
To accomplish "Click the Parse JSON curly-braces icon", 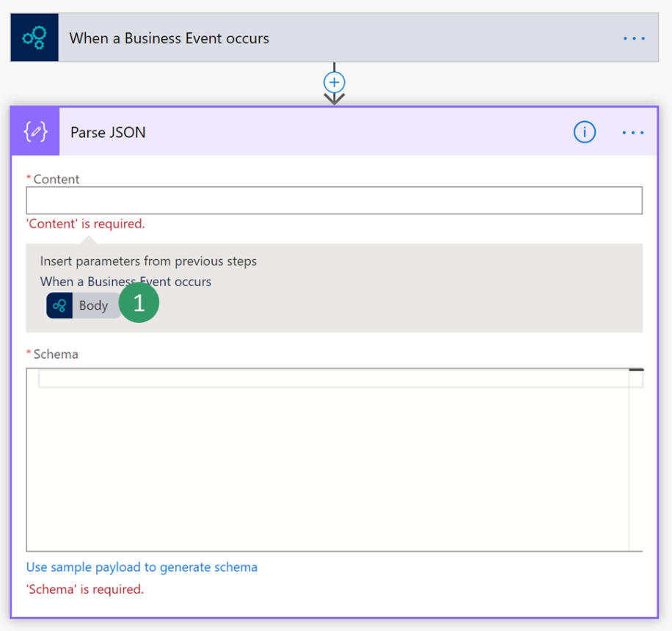I will pos(35,131).
